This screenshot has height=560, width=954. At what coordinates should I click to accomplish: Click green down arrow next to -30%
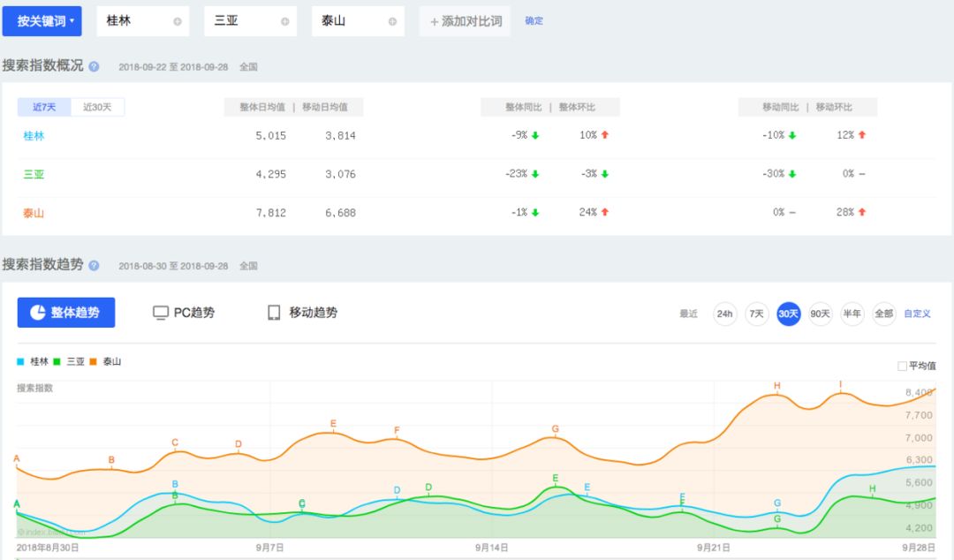point(792,174)
